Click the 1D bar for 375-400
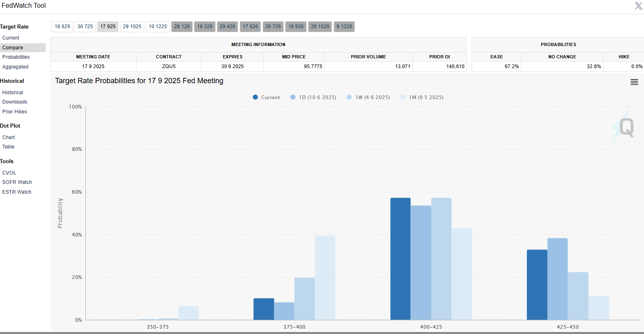This screenshot has height=334, width=644. 284,311
